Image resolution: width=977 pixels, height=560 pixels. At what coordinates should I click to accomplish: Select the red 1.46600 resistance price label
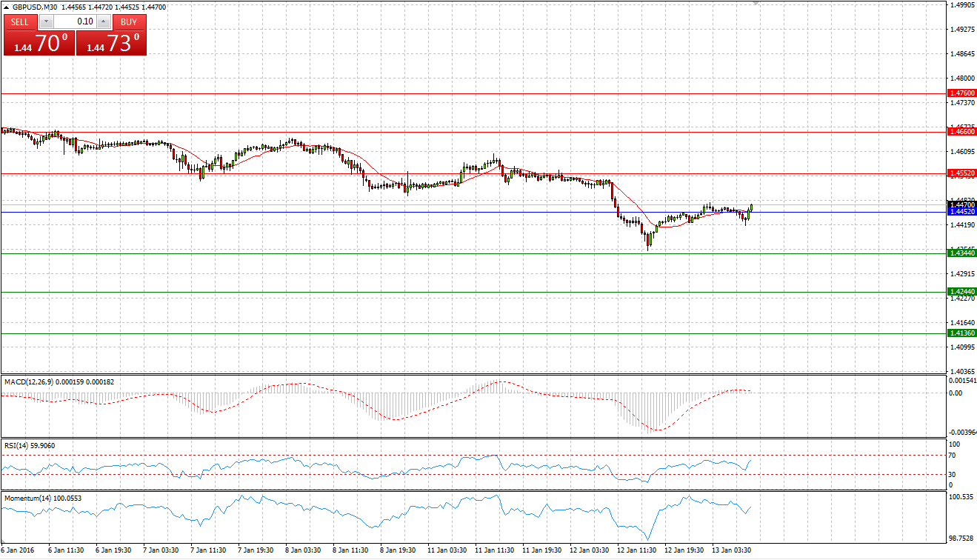pos(963,131)
